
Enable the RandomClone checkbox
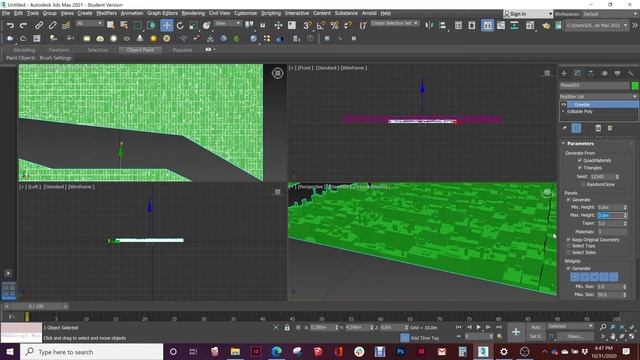(583, 184)
